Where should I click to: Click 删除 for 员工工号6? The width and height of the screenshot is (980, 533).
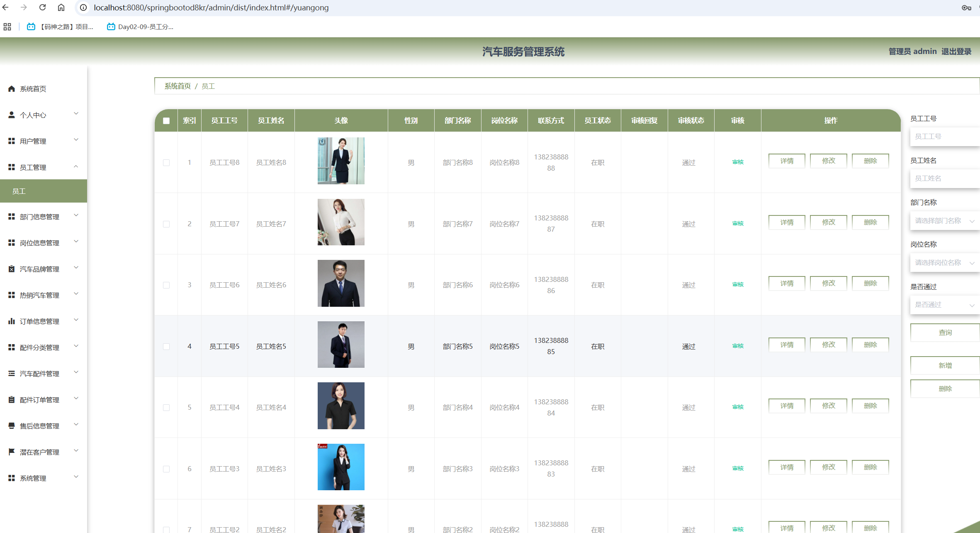(x=870, y=284)
